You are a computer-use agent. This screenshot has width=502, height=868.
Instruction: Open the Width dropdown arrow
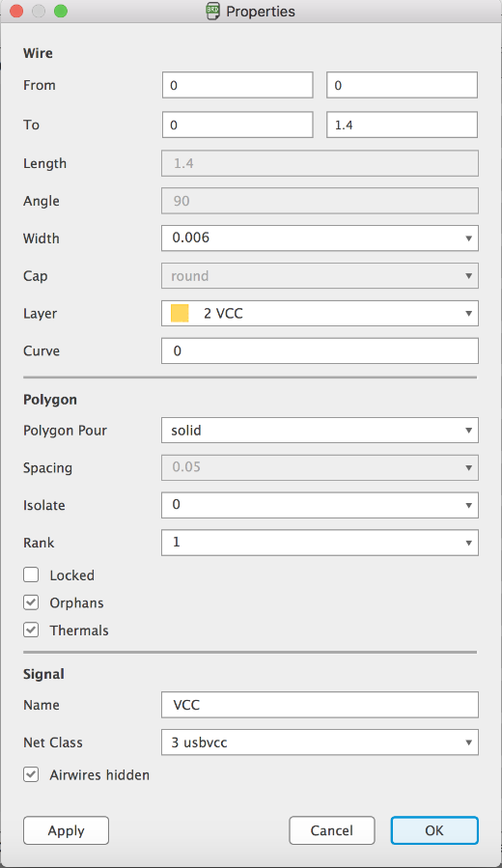(x=468, y=238)
